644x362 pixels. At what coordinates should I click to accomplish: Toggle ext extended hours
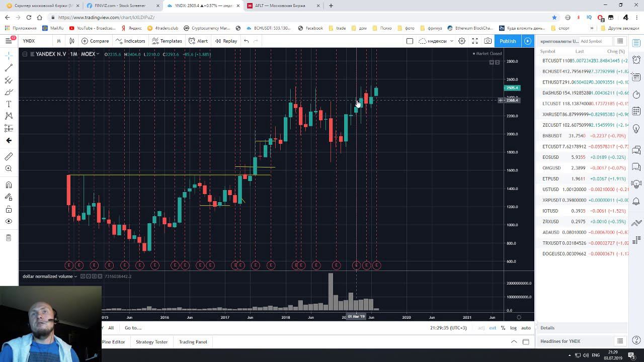click(x=493, y=328)
